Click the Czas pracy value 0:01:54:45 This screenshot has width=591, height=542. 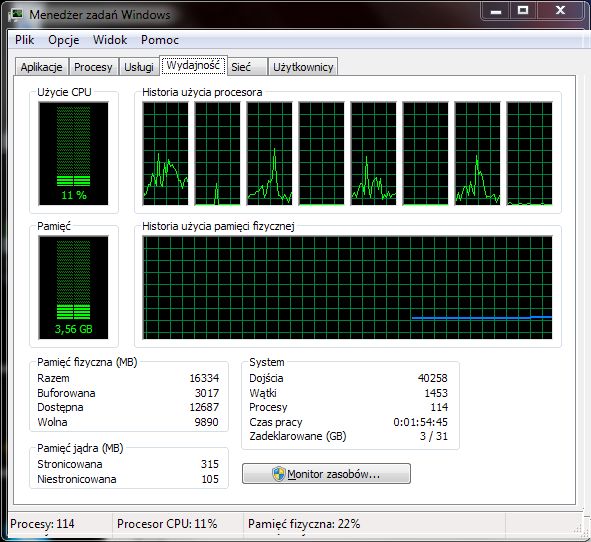coord(421,422)
